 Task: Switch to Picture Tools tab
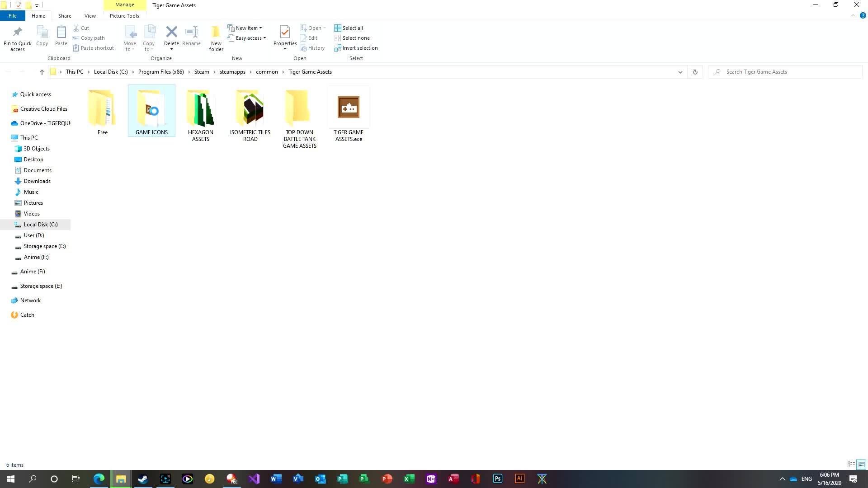coord(124,16)
